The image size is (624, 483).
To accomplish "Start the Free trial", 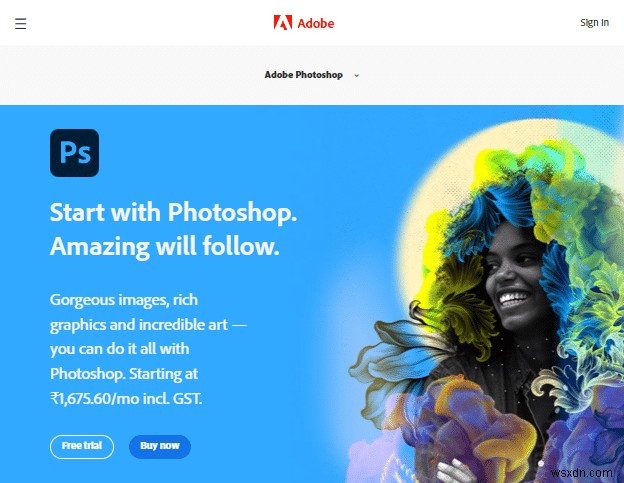I will click(x=82, y=446).
